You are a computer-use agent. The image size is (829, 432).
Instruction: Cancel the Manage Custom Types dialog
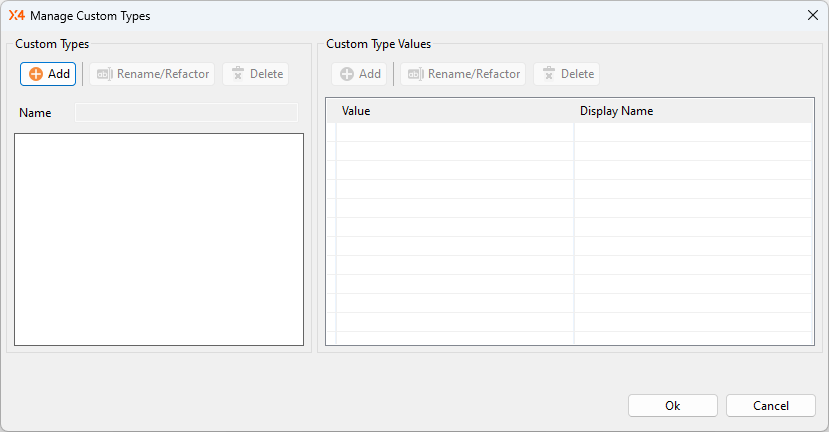770,406
